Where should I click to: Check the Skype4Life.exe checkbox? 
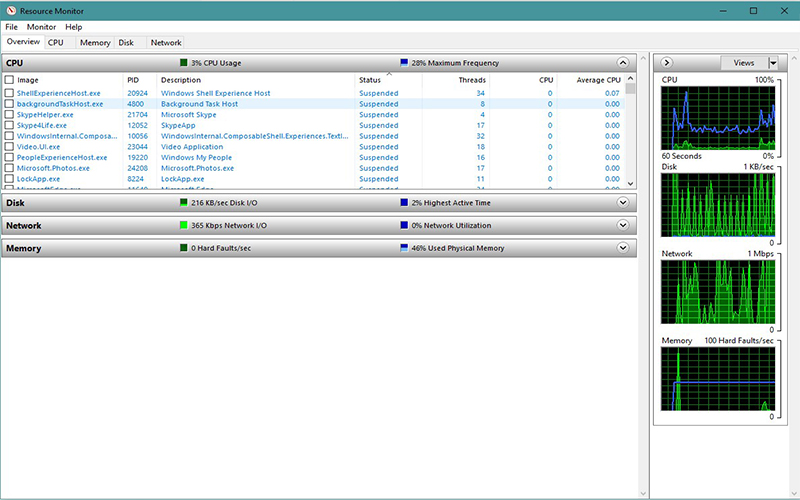tap(9, 125)
